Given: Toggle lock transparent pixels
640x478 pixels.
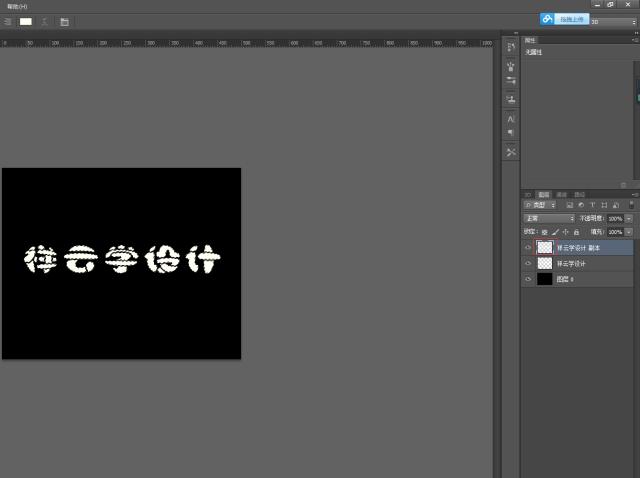Looking at the screenshot, I should coord(544,232).
